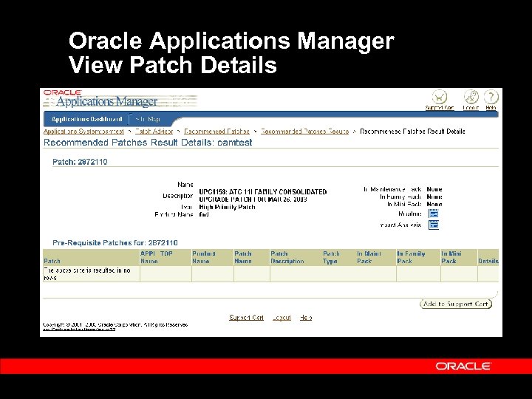
Task: Click the footer Logout link
Action: (x=282, y=318)
